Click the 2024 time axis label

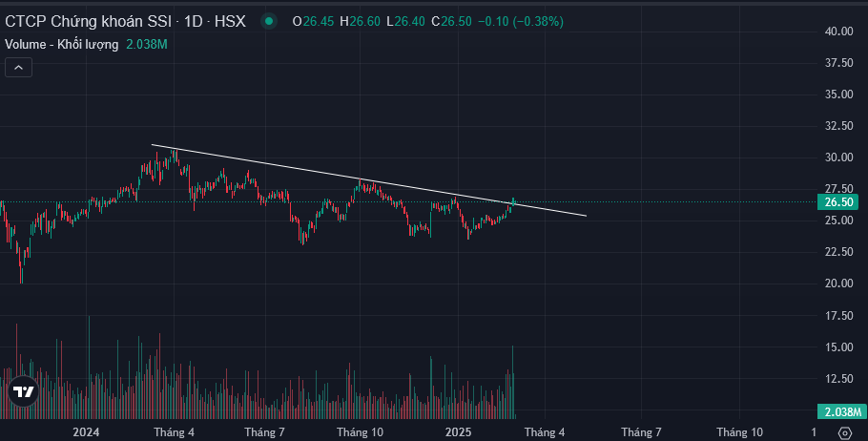[x=86, y=432]
